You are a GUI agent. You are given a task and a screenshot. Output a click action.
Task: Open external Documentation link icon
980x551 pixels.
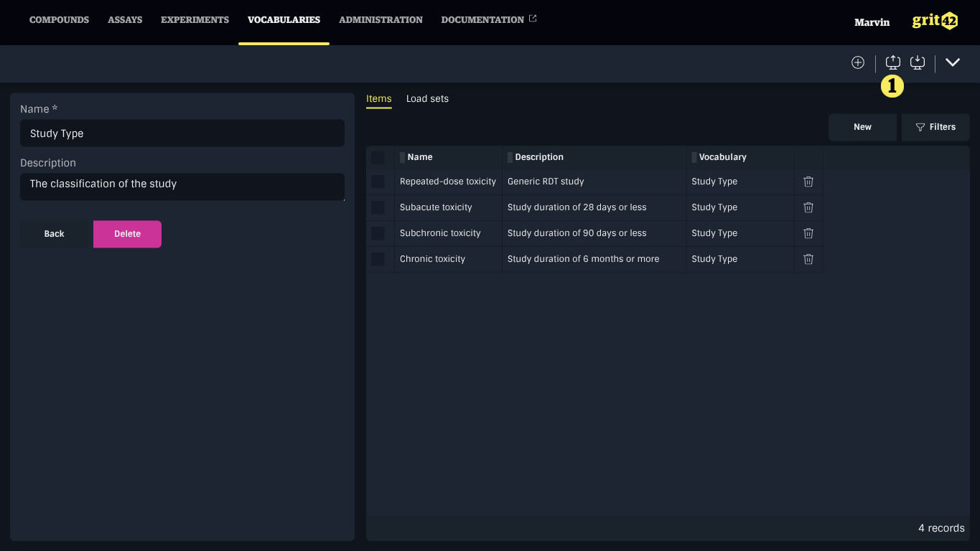pos(533,19)
